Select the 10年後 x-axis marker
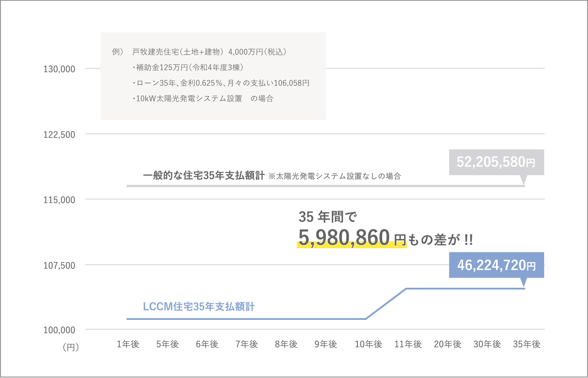 pos(368,344)
